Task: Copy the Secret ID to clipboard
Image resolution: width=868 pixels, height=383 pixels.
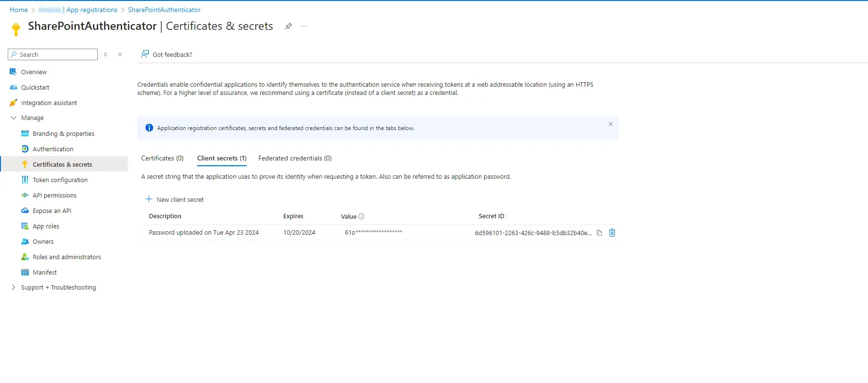Action: pyautogui.click(x=599, y=233)
